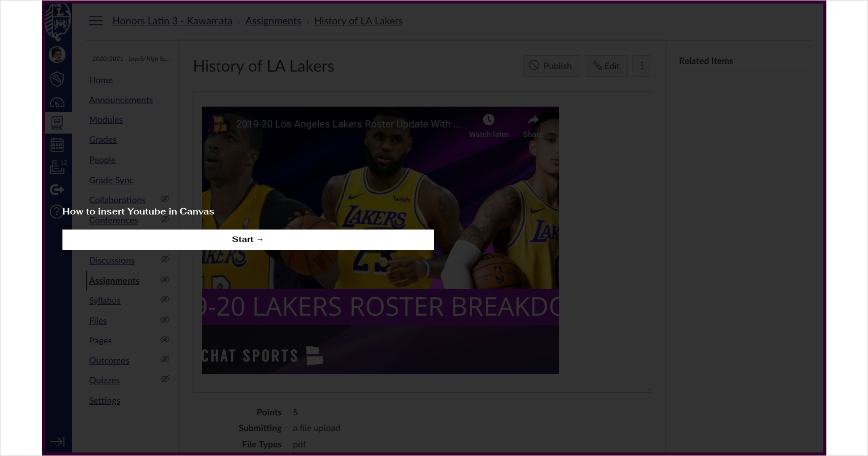Viewport: 868px width, 456px height.
Task: Click the Publish button
Action: tap(551, 66)
